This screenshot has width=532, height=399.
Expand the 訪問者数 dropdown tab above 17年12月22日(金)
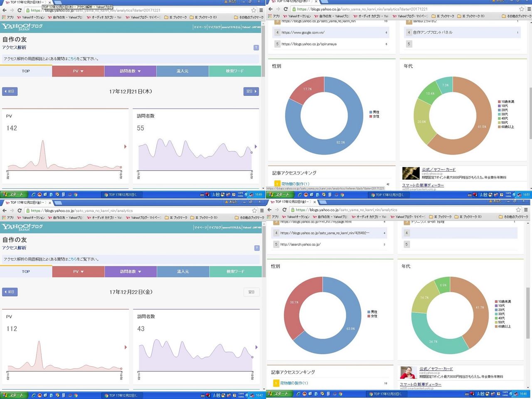pos(131,271)
